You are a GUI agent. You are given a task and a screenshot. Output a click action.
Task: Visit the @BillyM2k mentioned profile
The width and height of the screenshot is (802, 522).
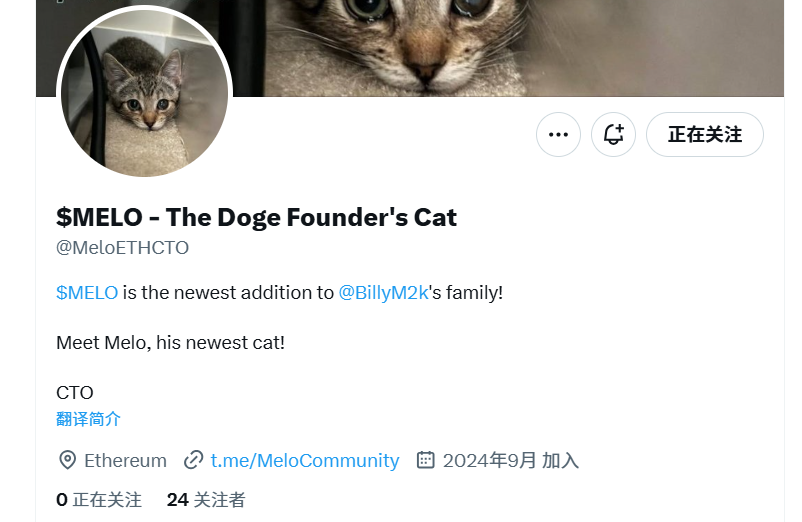click(383, 293)
